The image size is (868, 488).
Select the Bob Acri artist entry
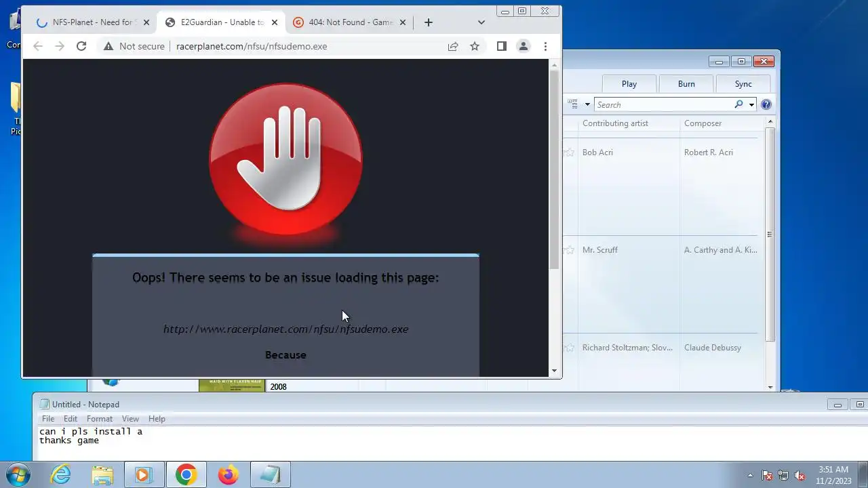click(x=597, y=152)
